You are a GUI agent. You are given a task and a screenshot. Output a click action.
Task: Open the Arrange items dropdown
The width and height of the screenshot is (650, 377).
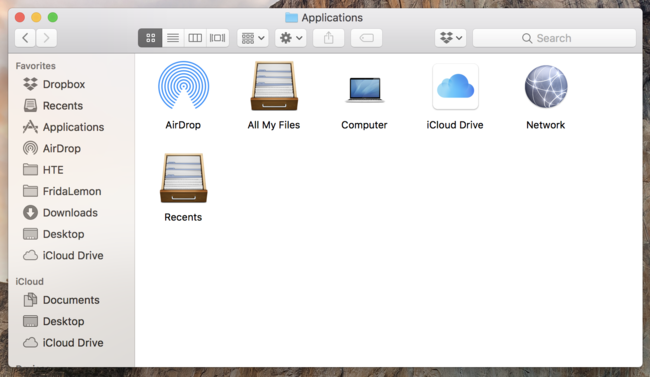[253, 38]
